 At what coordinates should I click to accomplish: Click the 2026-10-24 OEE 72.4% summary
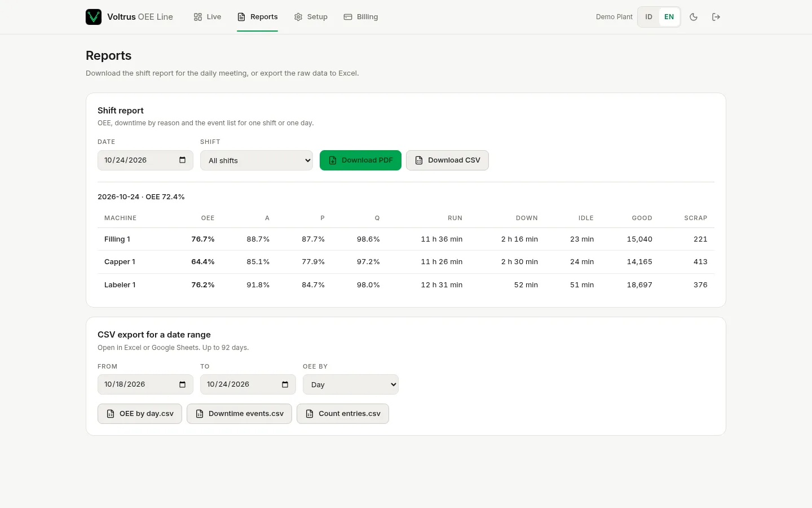tap(141, 197)
